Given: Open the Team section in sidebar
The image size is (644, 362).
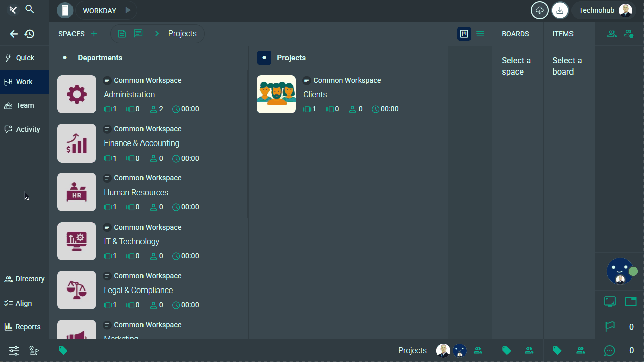Looking at the screenshot, I should 24,105.
